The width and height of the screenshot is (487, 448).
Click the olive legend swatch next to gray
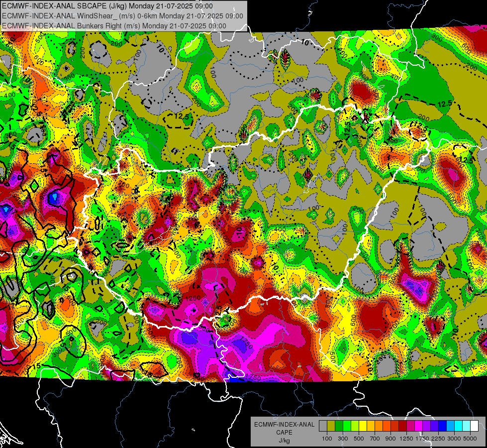331,426
